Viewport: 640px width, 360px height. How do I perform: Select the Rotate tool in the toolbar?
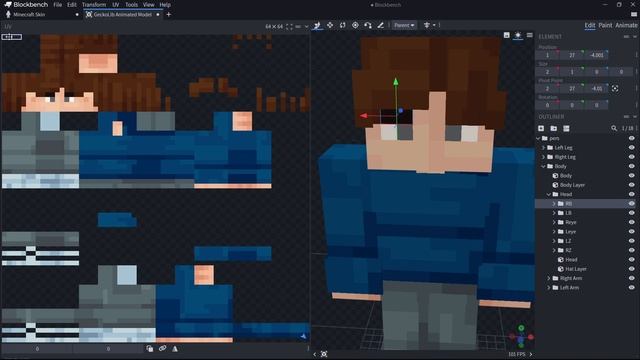[342, 25]
